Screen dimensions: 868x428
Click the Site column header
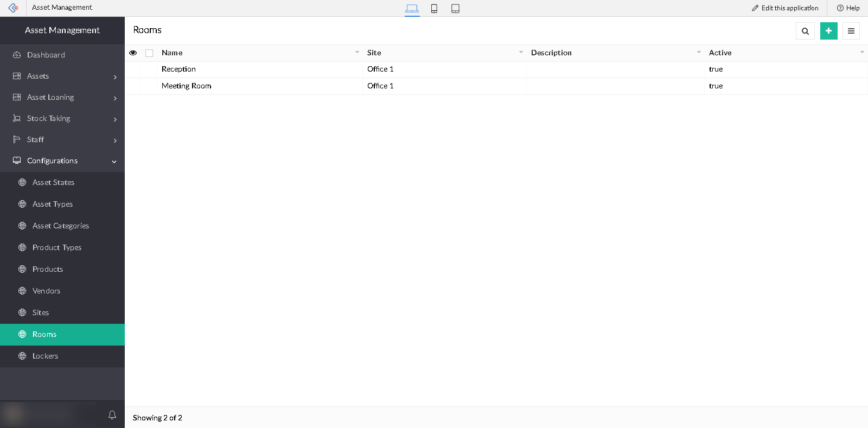(x=374, y=53)
